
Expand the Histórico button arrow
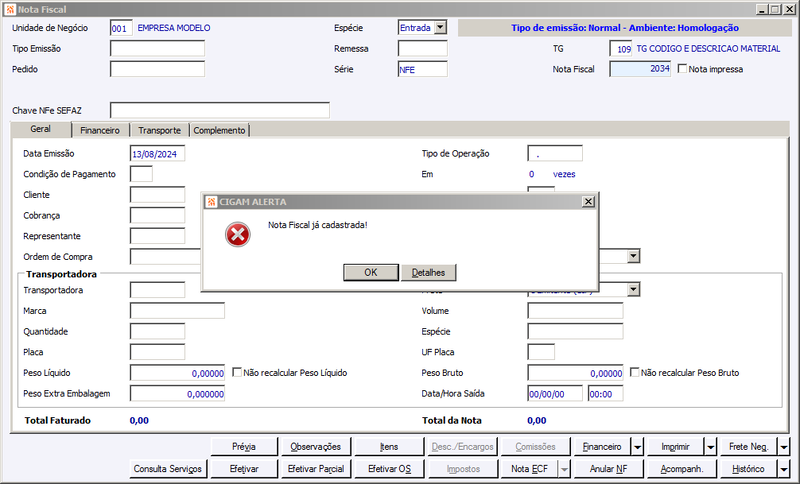pyautogui.click(x=784, y=469)
